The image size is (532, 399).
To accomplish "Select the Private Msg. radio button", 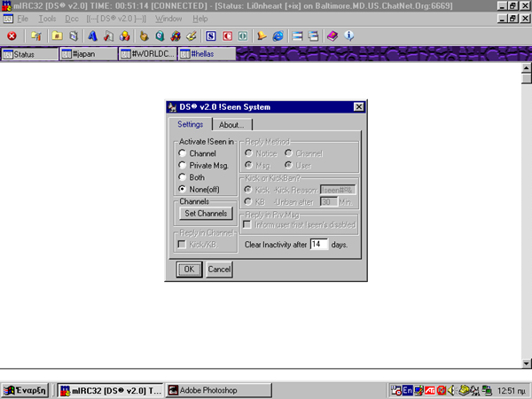I will click(x=182, y=165).
